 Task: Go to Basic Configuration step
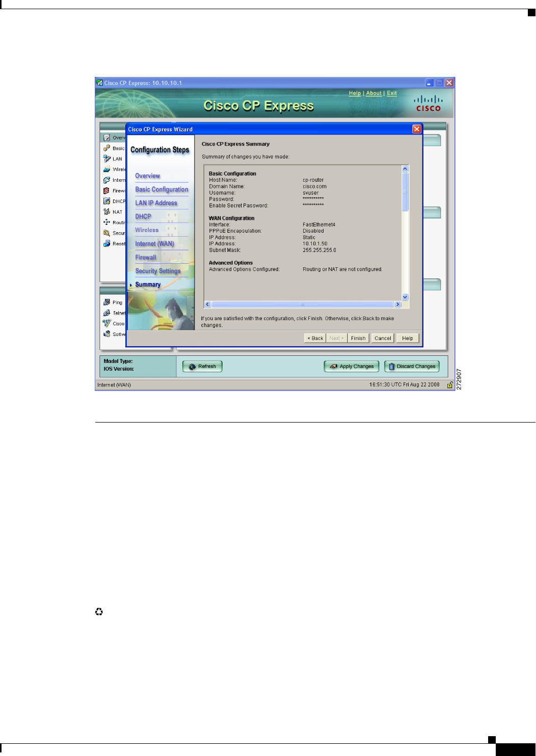[x=162, y=189]
